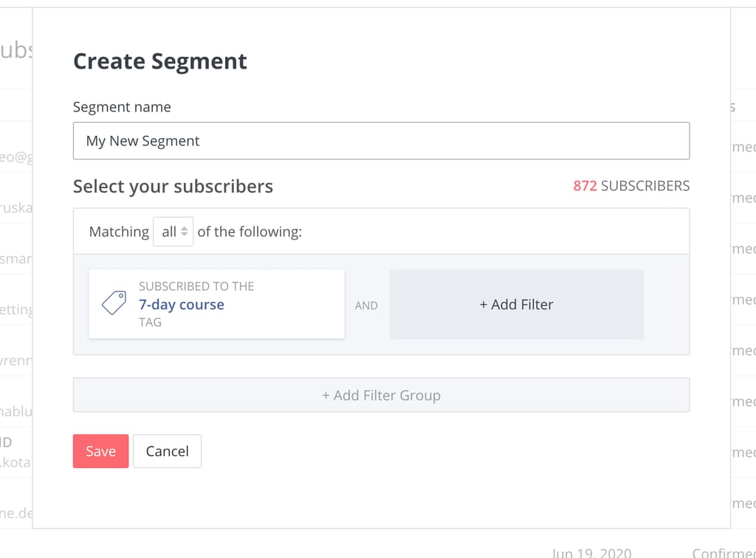
Task: Click the tag icon on filter card
Action: (114, 303)
